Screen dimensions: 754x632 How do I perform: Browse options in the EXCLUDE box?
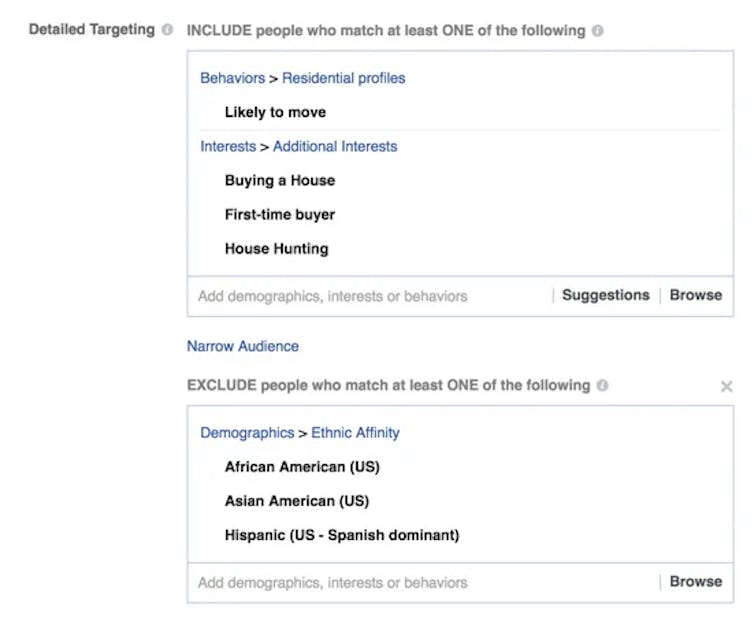click(x=696, y=581)
